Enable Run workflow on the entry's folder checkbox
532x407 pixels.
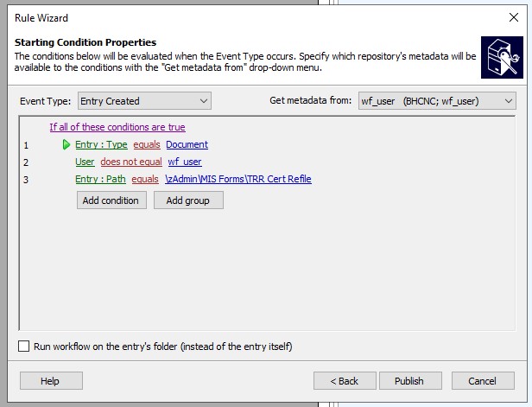[x=23, y=347]
